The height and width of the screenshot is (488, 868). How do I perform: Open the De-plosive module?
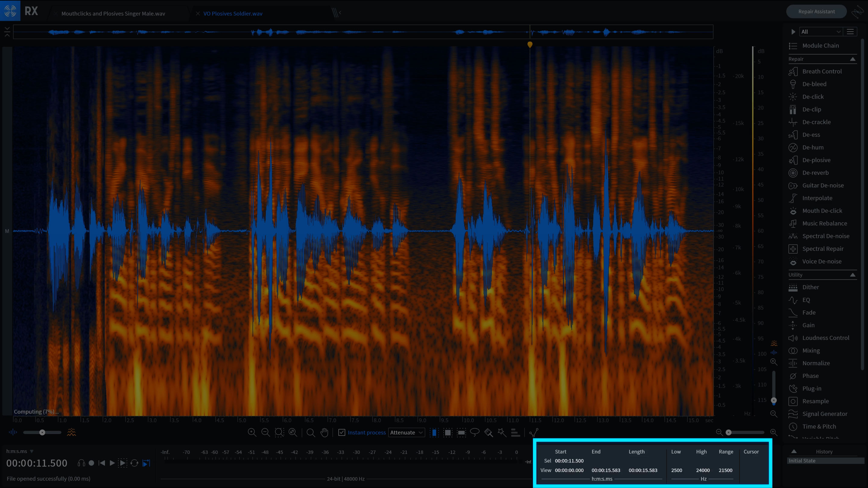click(x=809, y=160)
